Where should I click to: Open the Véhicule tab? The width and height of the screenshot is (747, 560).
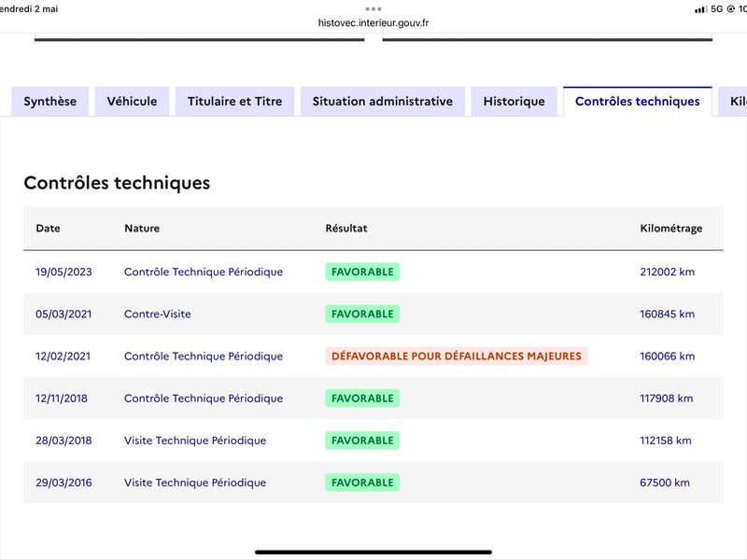[x=132, y=102]
